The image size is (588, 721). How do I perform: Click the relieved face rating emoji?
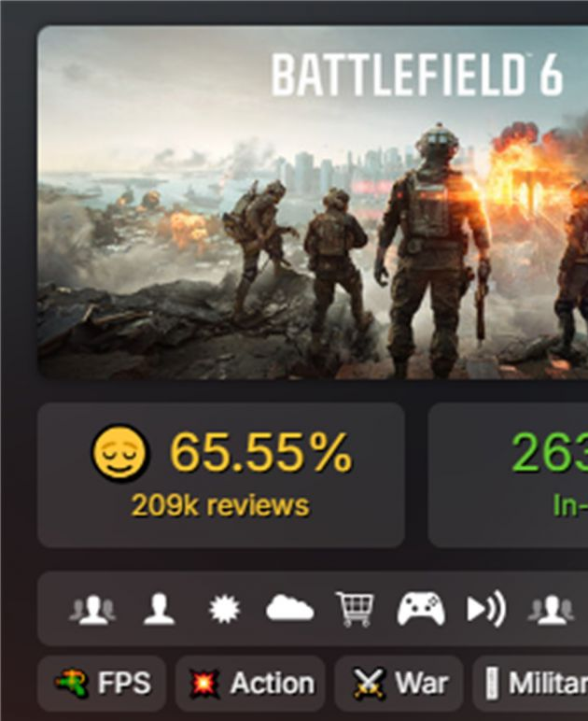119,453
